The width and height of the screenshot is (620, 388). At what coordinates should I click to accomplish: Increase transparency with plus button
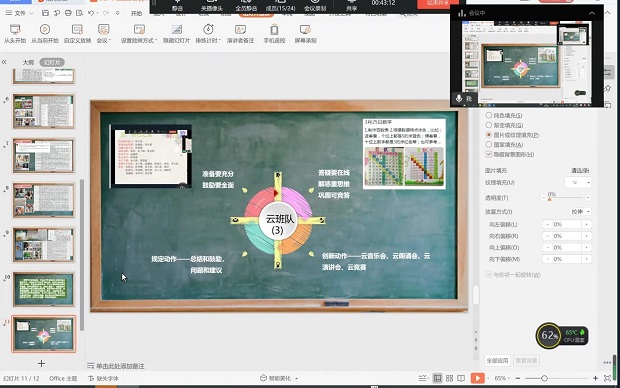coord(588,198)
